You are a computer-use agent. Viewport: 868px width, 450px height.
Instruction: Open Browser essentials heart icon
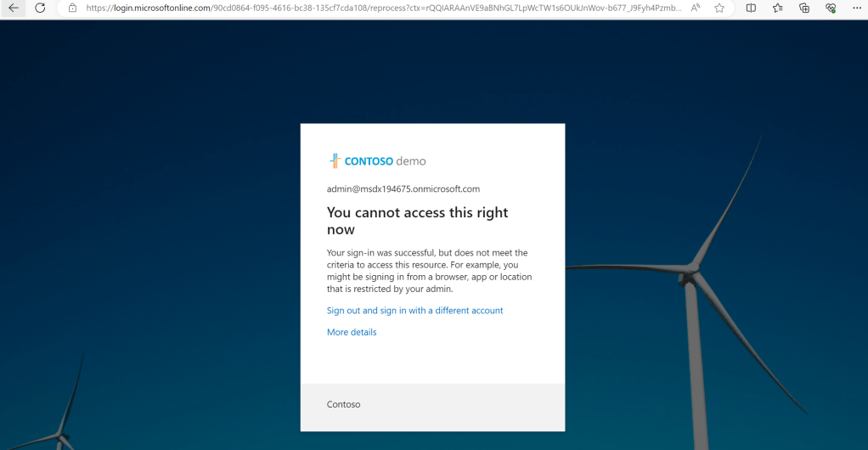click(831, 8)
